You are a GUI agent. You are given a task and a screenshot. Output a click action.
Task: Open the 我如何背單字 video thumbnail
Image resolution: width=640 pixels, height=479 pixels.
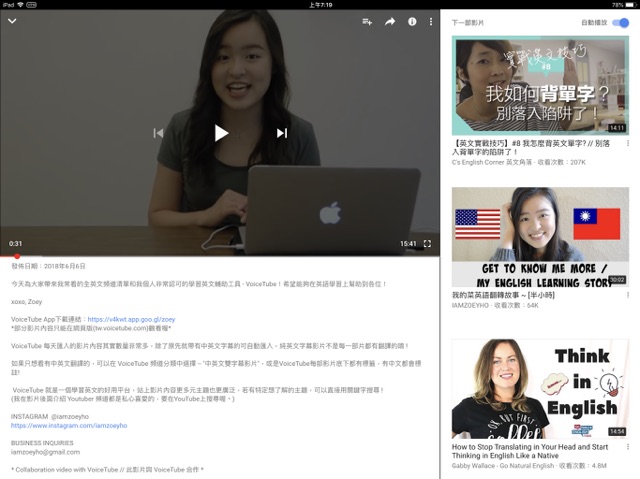pyautogui.click(x=540, y=86)
